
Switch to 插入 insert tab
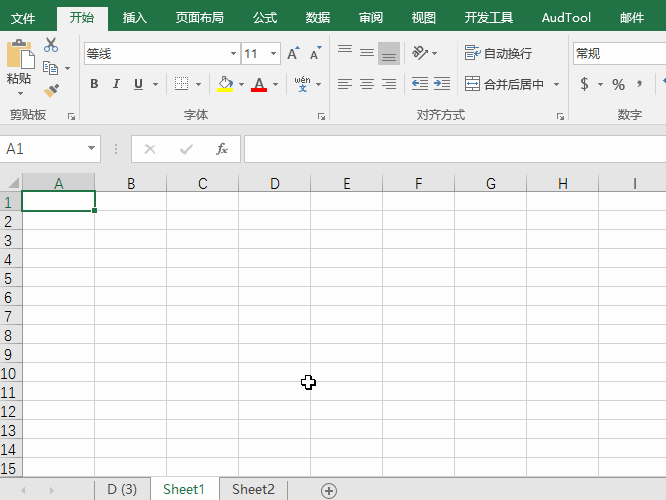point(135,18)
